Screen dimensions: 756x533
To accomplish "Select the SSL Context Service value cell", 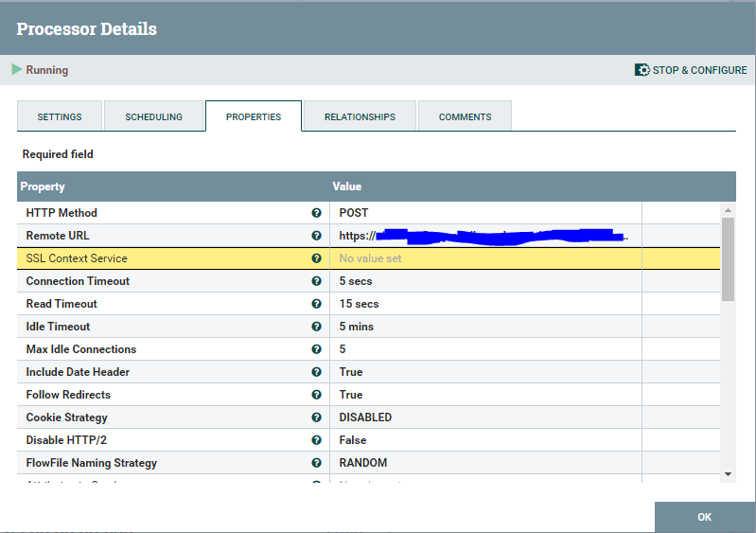I will tap(485, 258).
